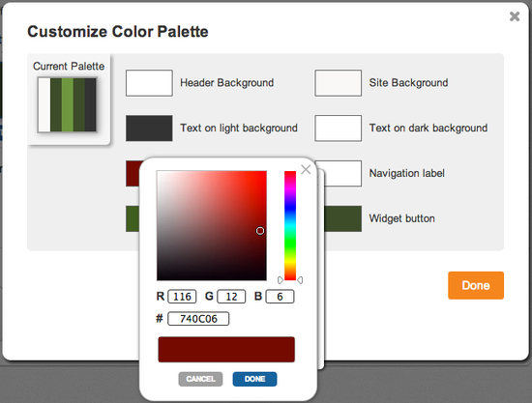This screenshot has width=532, height=403.
Task: Click the Header Background color swatch
Action: [x=149, y=83]
